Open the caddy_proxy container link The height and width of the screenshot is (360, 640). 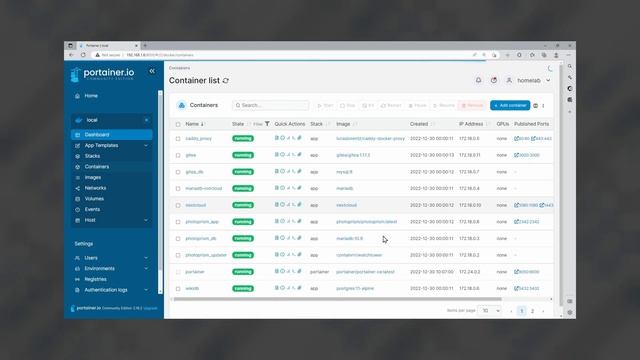[x=198, y=139]
